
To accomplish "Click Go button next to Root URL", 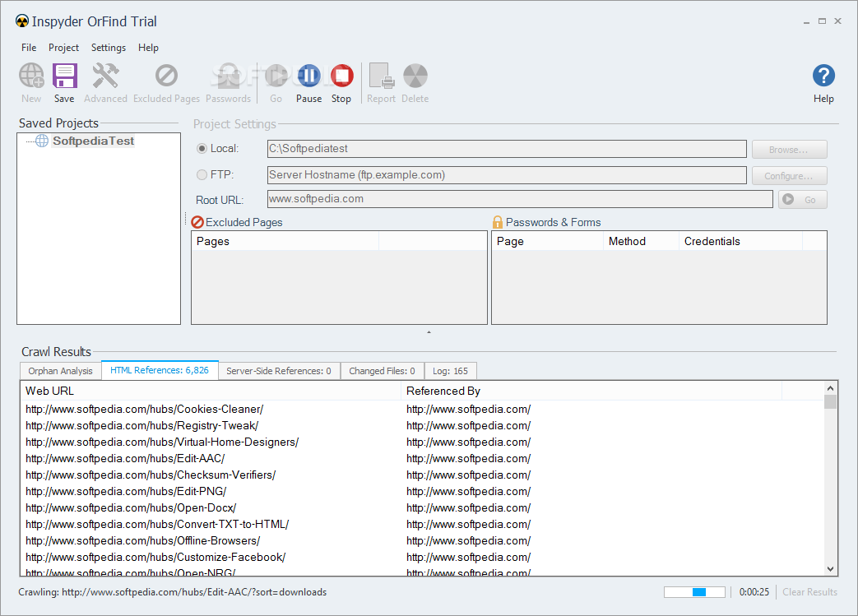I will pos(803,200).
